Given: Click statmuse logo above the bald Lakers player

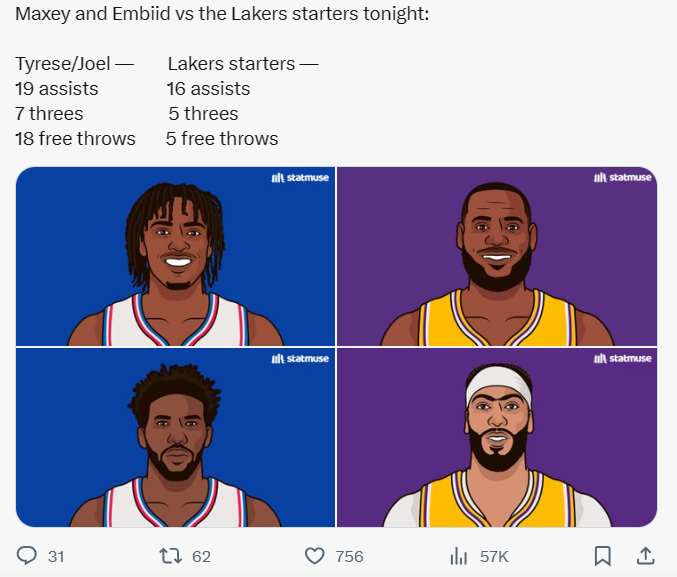Looking at the screenshot, I should click(622, 178).
